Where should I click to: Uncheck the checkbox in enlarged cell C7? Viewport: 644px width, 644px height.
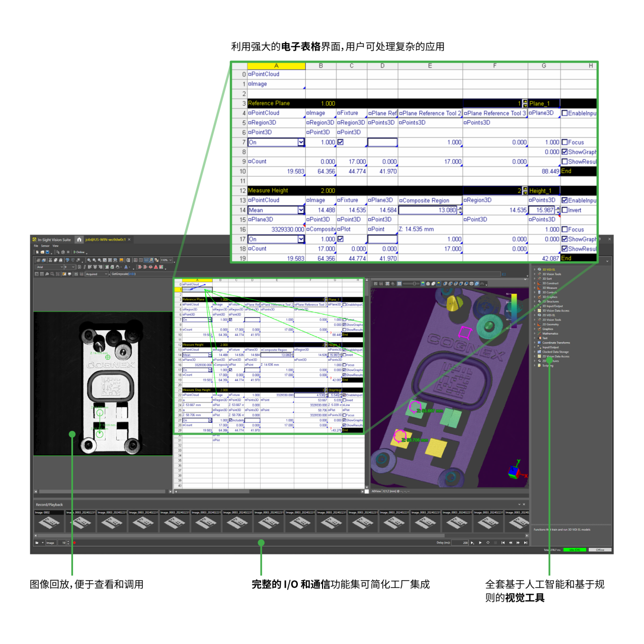[341, 142]
